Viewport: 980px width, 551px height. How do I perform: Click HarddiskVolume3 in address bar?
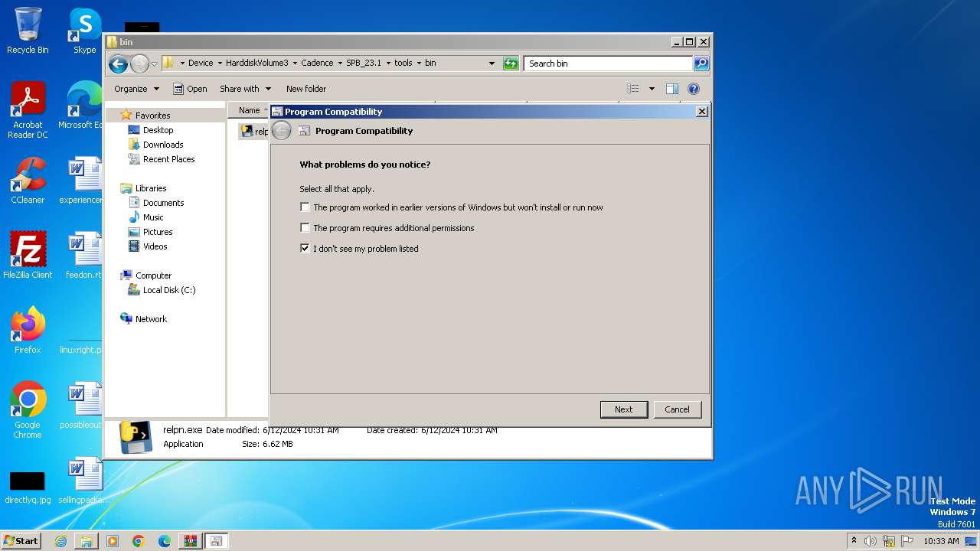pyautogui.click(x=256, y=64)
